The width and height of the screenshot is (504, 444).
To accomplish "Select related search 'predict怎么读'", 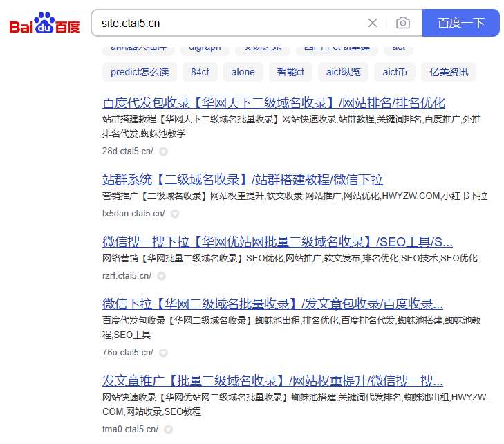I will click(140, 72).
